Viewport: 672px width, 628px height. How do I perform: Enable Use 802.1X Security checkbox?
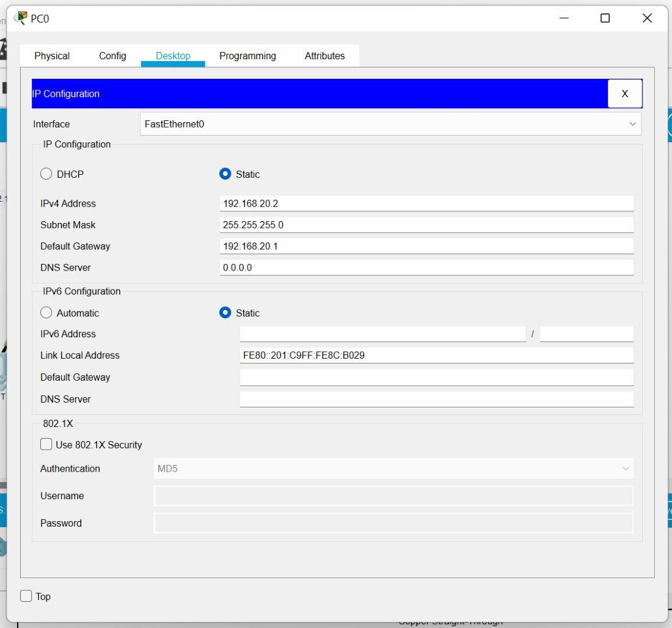tap(46, 445)
